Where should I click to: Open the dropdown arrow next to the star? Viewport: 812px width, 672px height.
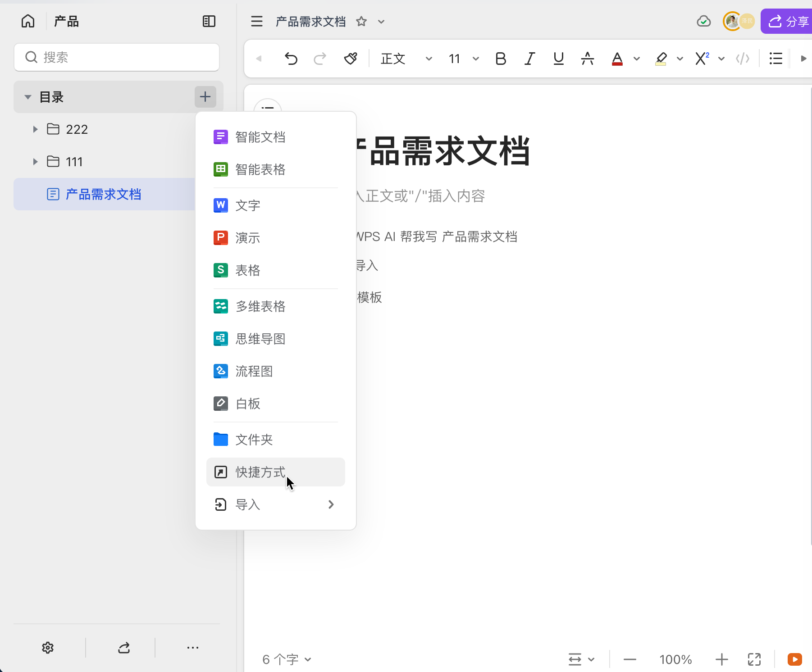pos(381,22)
